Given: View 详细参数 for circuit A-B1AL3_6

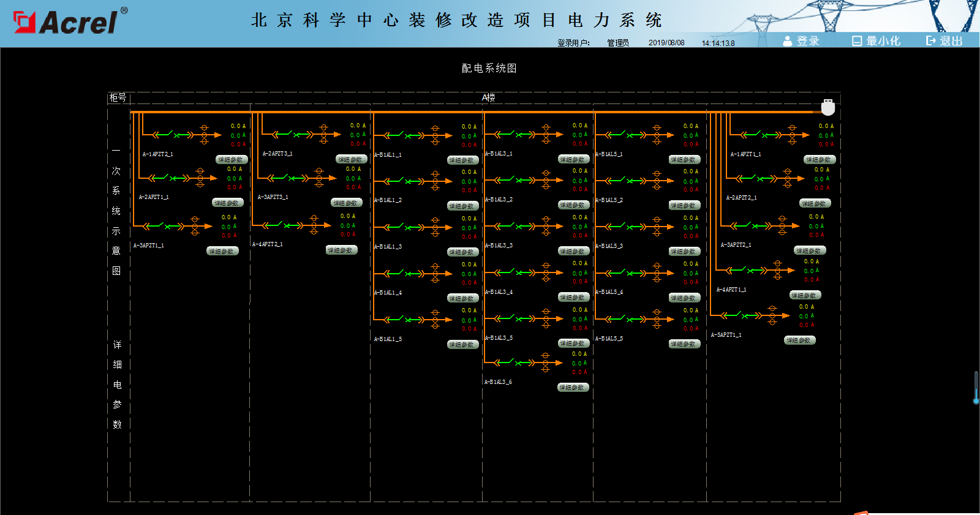Looking at the screenshot, I should [x=573, y=388].
